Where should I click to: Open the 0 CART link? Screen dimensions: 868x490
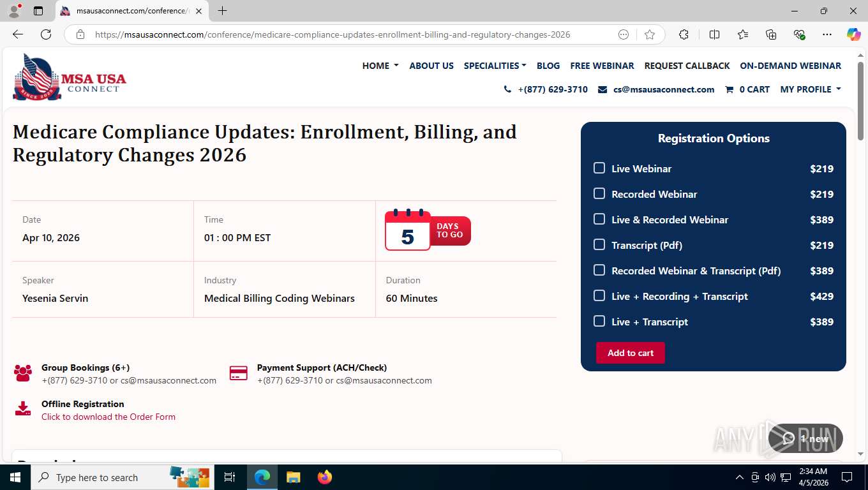coord(754,89)
